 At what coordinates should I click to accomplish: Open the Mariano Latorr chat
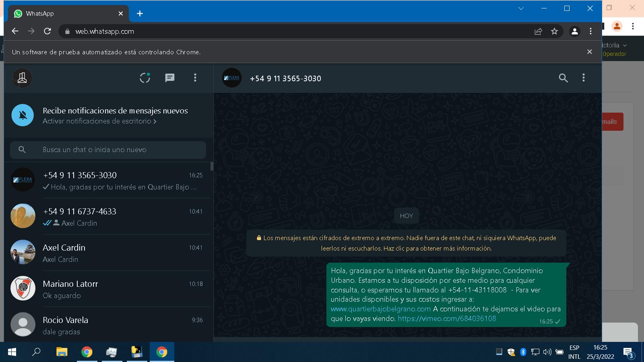tap(107, 289)
